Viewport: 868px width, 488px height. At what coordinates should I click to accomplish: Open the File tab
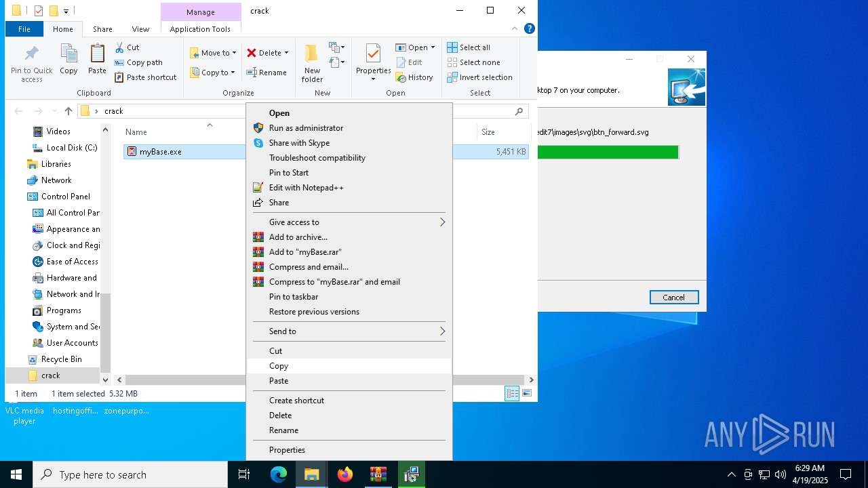tap(24, 29)
